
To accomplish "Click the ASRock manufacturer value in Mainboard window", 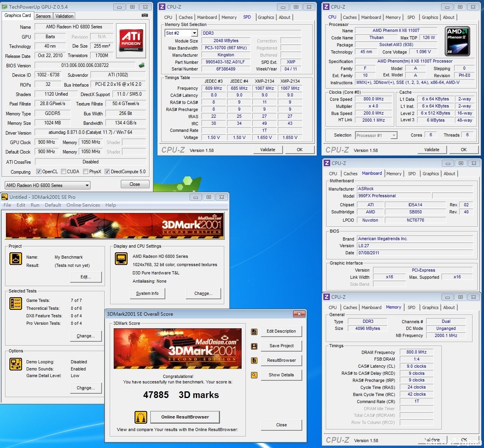I will click(x=415, y=189).
